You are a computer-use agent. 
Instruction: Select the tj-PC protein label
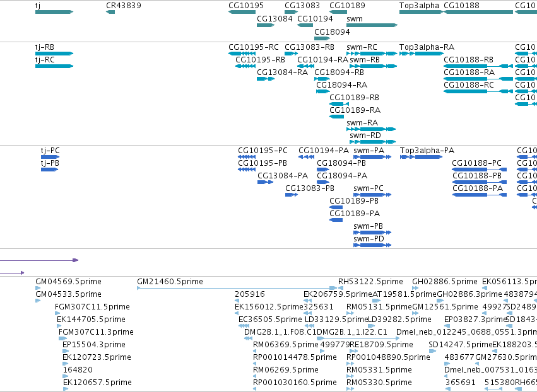[x=50, y=151]
